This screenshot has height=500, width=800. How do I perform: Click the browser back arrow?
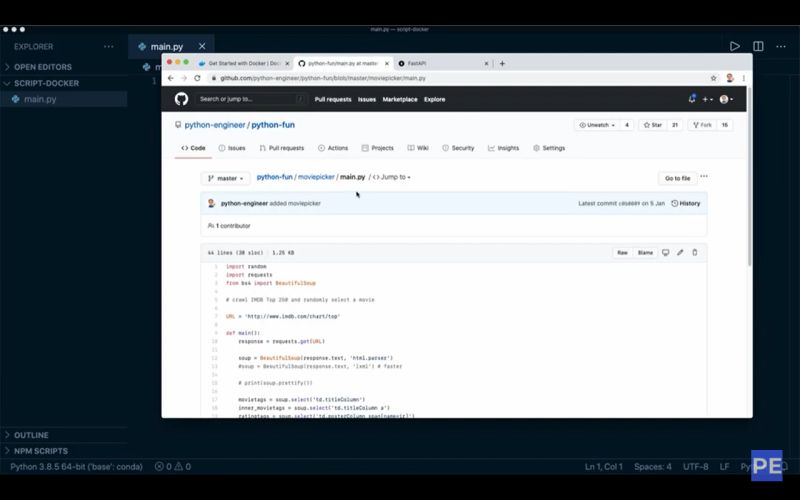coord(171,78)
